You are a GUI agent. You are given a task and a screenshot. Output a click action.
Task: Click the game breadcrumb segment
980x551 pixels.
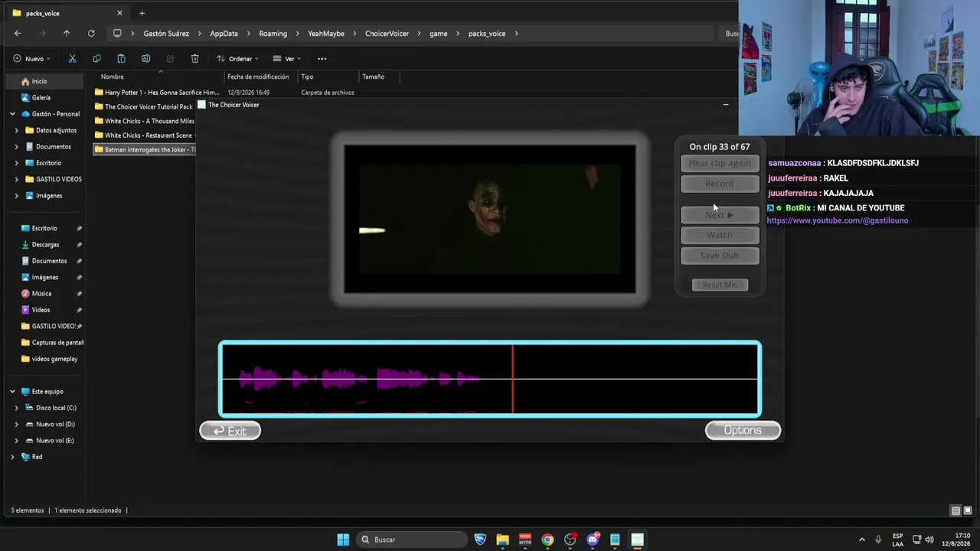point(438,34)
